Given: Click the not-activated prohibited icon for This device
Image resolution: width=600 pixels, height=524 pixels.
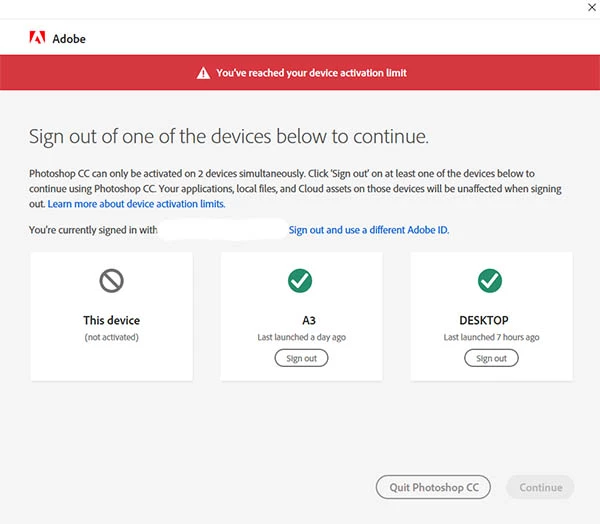Looking at the screenshot, I should pos(111,281).
